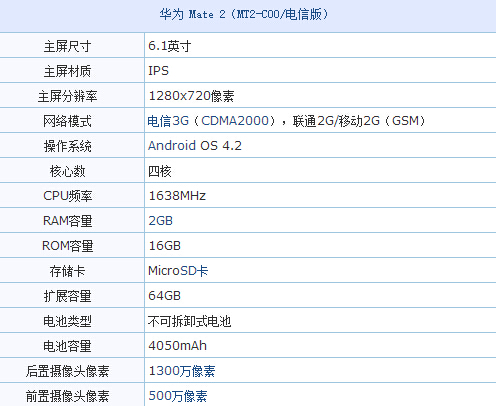Click the 联通2G/移动2G（GSM） text
This screenshot has width=496, height=406.
click(359, 121)
